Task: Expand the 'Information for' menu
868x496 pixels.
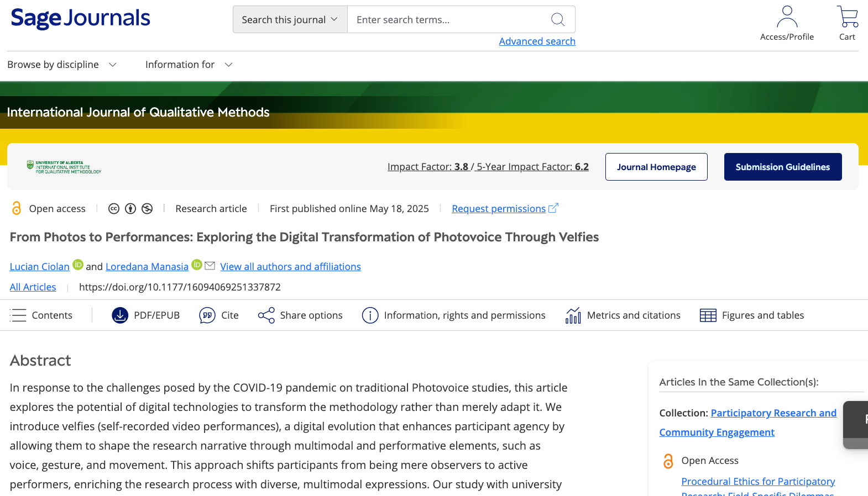Action: coord(189,65)
